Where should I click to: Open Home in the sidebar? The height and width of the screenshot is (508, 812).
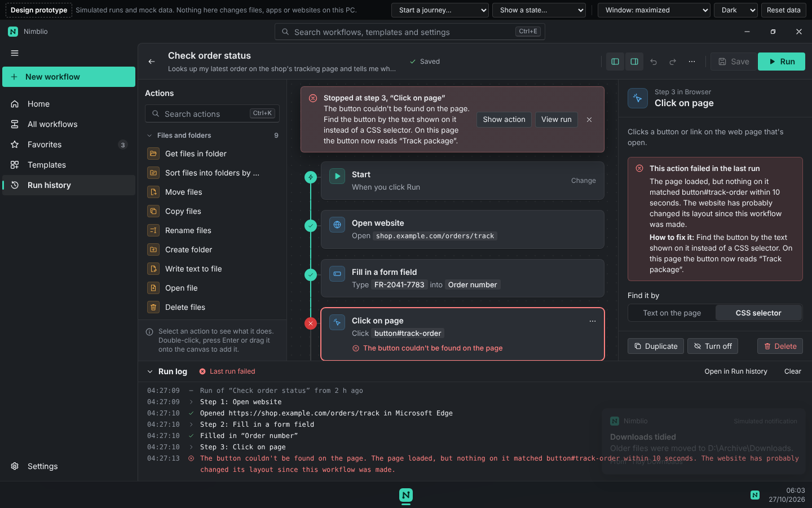click(69, 104)
